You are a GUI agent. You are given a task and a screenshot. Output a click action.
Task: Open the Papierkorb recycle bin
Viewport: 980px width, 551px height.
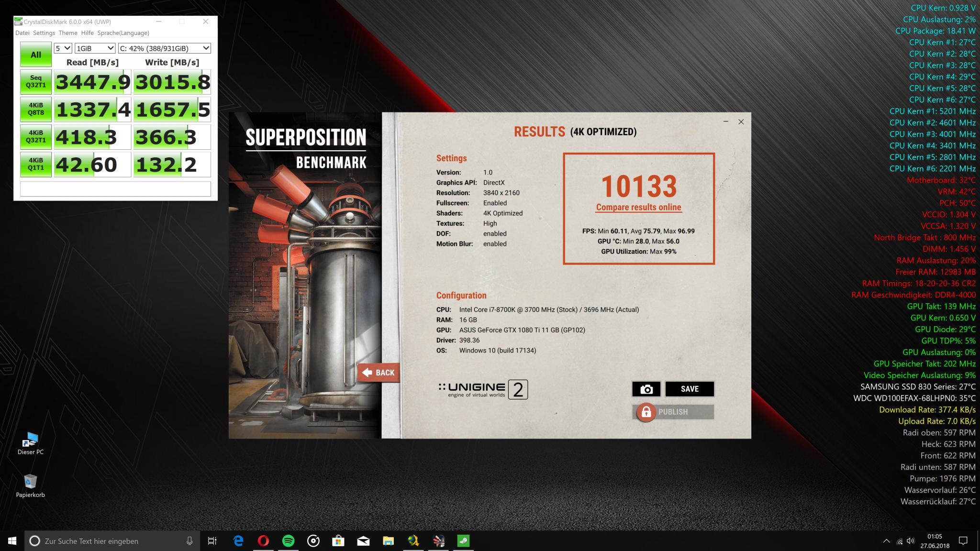pyautogui.click(x=30, y=483)
